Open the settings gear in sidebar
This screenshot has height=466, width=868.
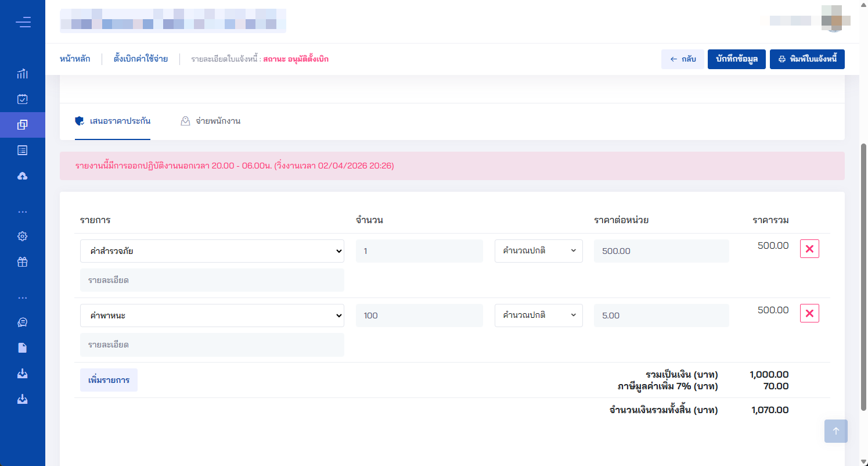point(23,236)
